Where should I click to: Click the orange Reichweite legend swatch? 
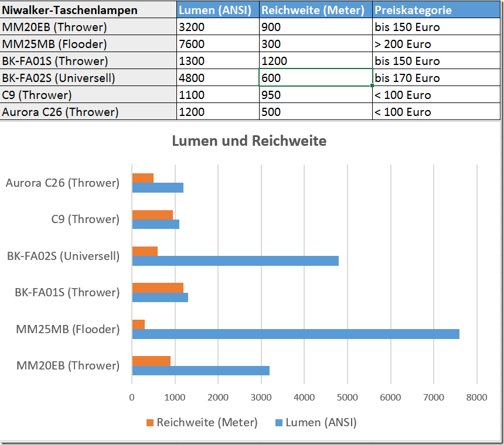(150, 423)
